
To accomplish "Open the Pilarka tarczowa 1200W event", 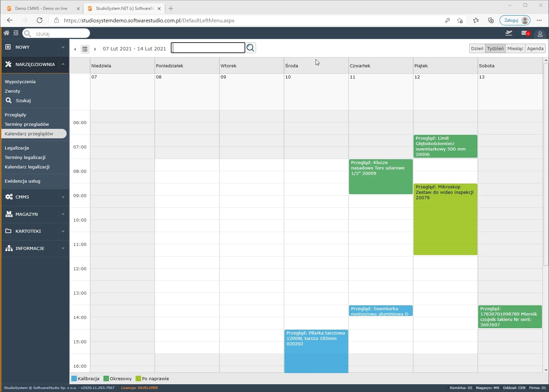I will point(316,351).
